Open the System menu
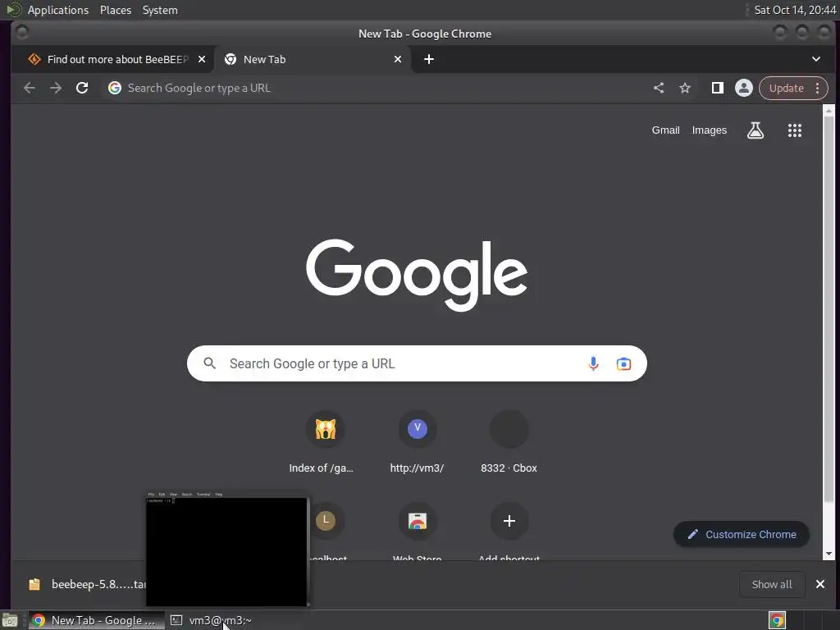840x630 pixels. coord(160,10)
